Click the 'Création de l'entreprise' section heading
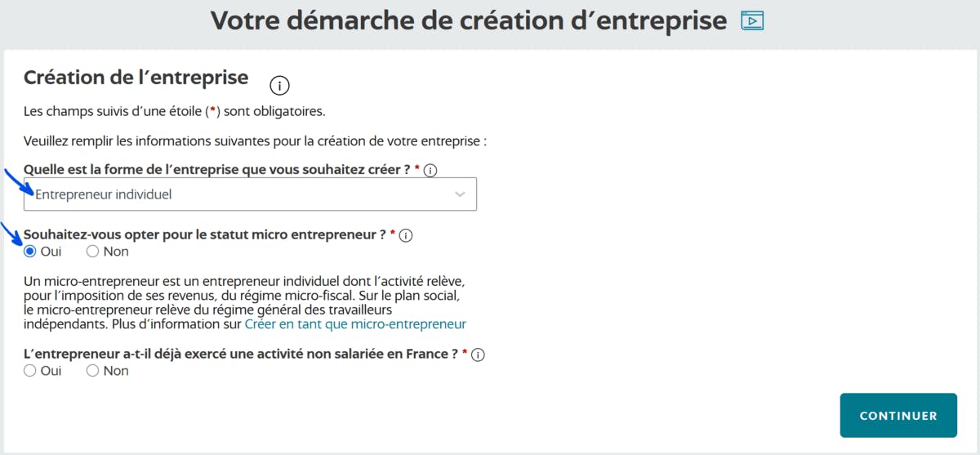 pos(136,78)
